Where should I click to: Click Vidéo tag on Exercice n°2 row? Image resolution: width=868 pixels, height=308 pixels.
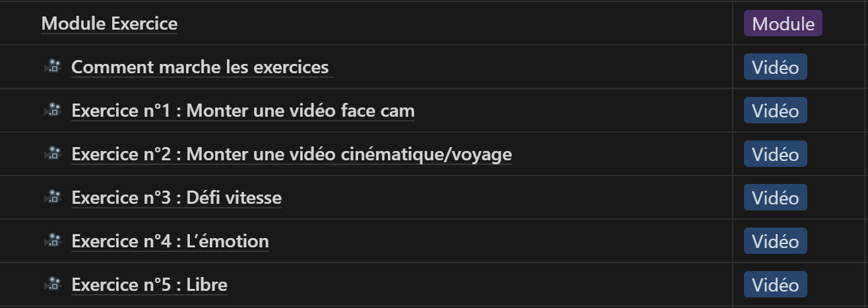tap(775, 154)
